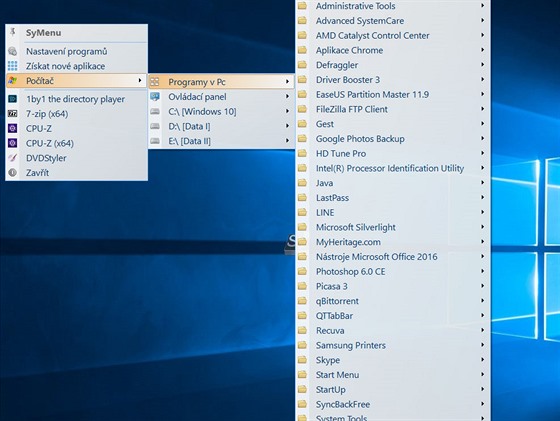Open MyHeritage.com folder entry
Image resolution: width=560 pixels, height=421 pixels.
click(393, 242)
